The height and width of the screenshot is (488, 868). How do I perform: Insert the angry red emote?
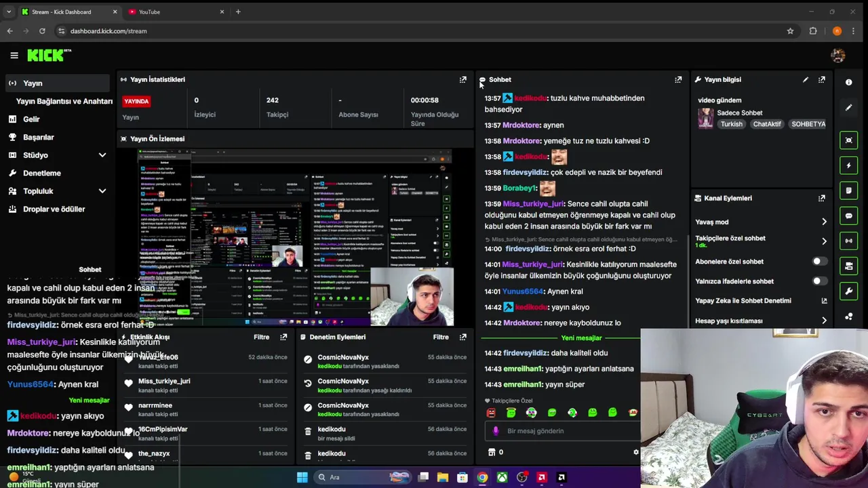(491, 413)
